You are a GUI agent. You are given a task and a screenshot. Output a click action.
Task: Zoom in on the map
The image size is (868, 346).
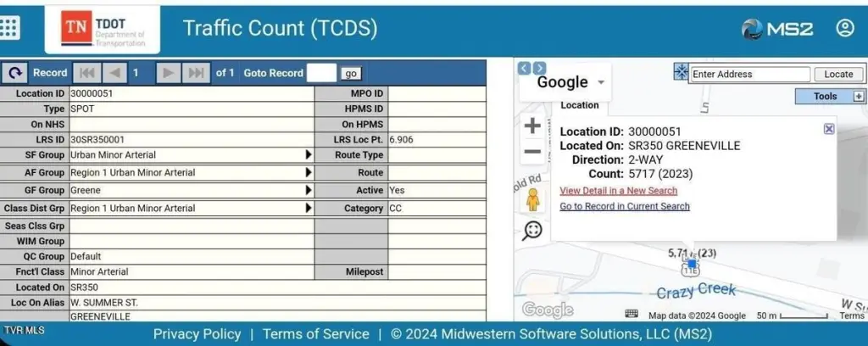click(x=532, y=126)
